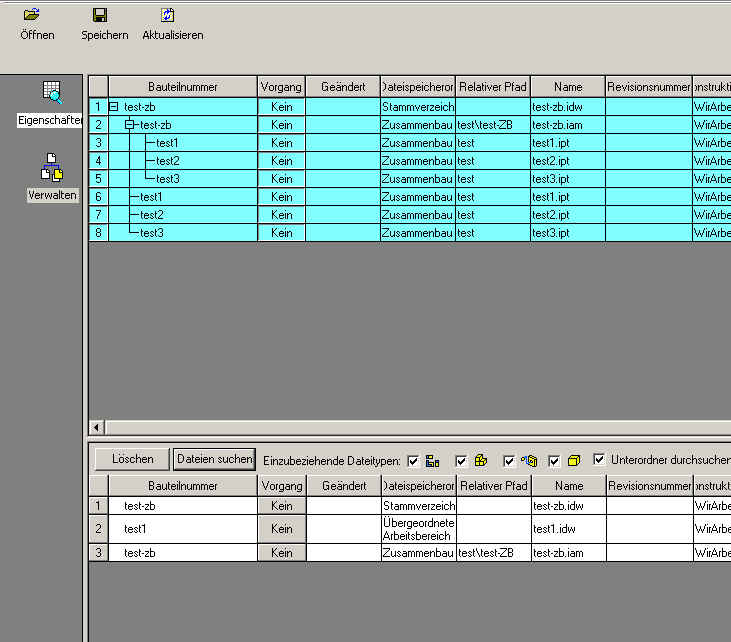Toggle the last file type checkbox before Unterordner
This screenshot has width=731, height=642.
tap(554, 461)
